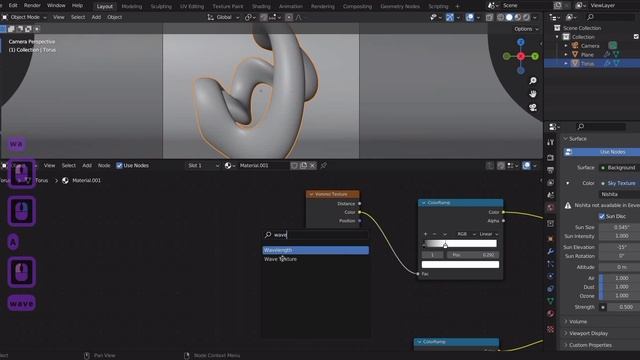Toggle the Use Nodes checkbox in node editor

click(119, 166)
